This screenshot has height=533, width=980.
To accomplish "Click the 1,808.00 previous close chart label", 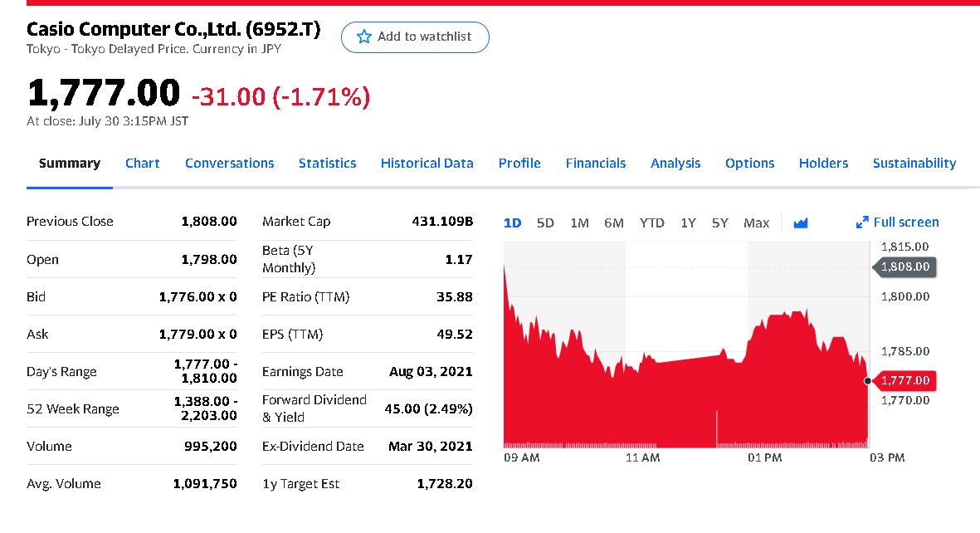I will (x=904, y=267).
